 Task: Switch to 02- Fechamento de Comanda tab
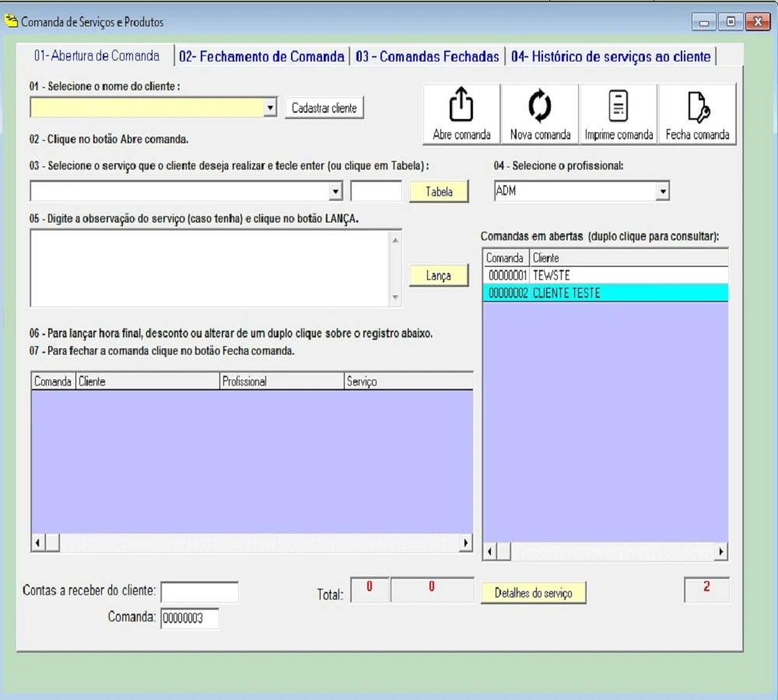click(x=261, y=57)
